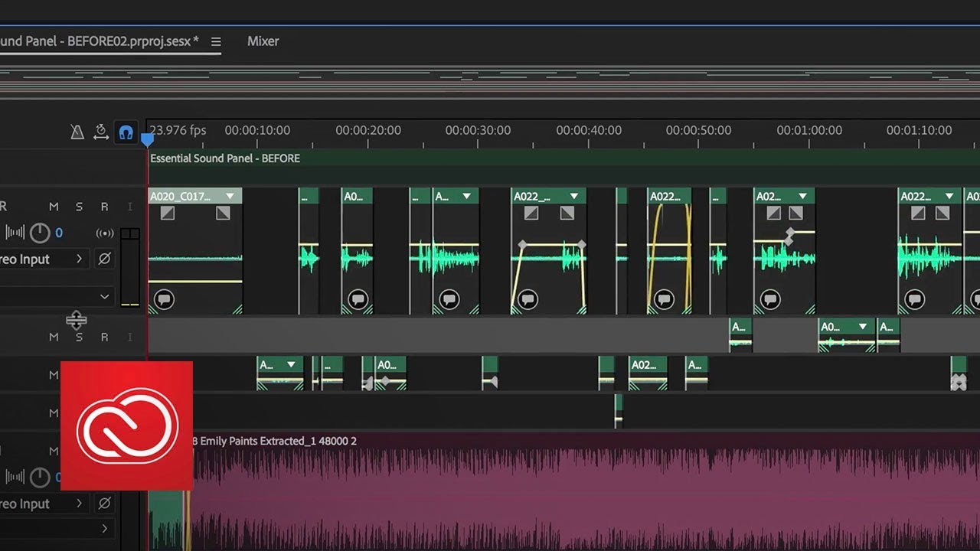Select left volume keyframe on A022_ clip
The height and width of the screenshot is (551, 980).
[522, 245]
